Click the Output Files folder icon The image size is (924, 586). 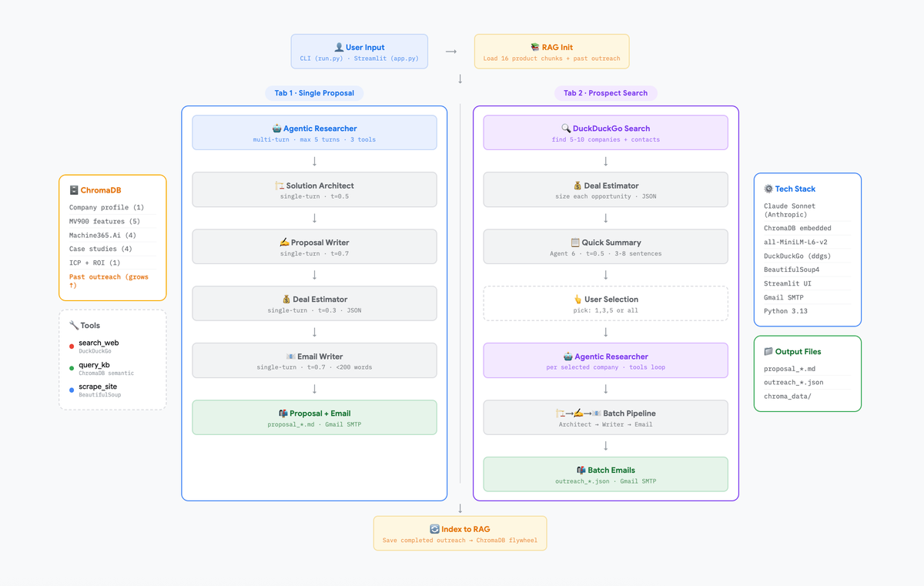pos(768,352)
